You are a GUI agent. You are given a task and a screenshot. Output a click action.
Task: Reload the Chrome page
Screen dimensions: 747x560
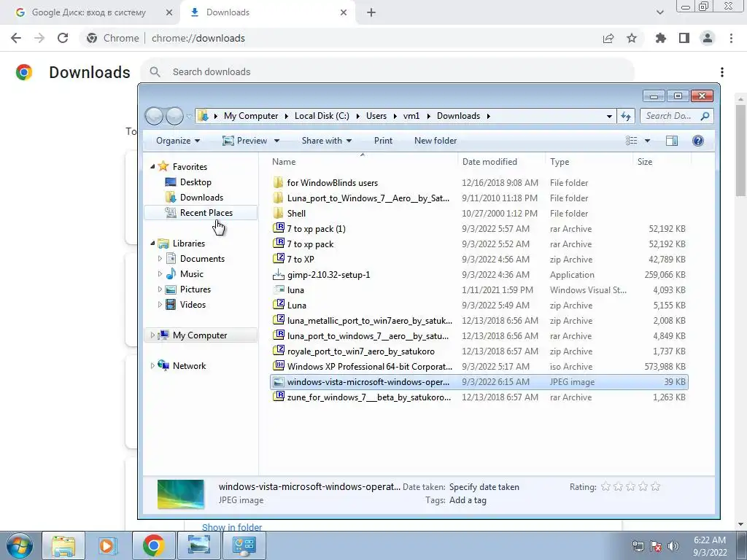pyautogui.click(x=63, y=38)
